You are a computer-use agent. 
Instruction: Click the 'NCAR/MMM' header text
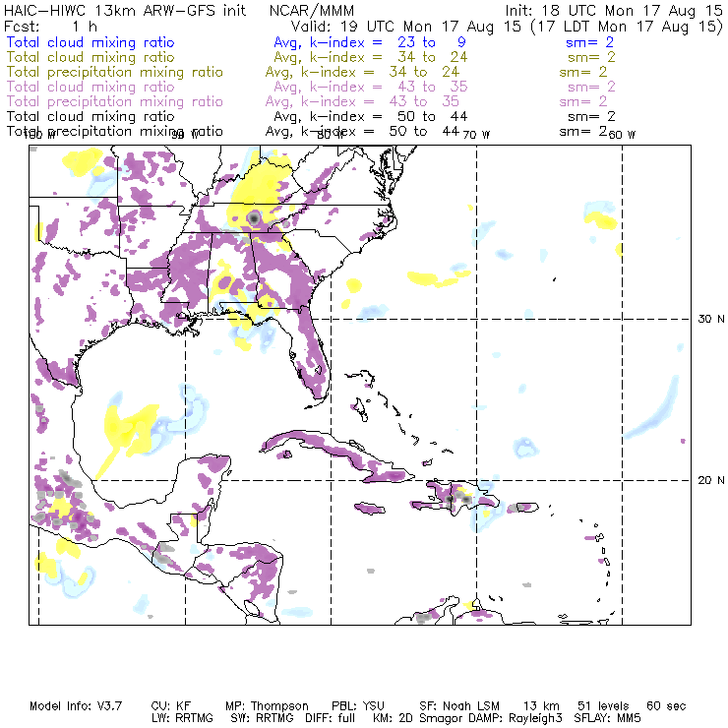(x=312, y=11)
